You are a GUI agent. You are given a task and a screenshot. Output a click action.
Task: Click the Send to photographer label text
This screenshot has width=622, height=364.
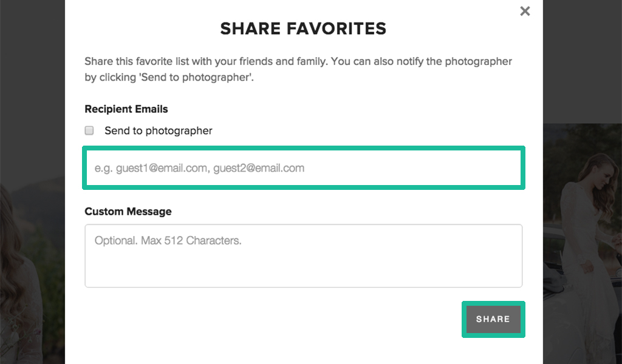coord(159,130)
